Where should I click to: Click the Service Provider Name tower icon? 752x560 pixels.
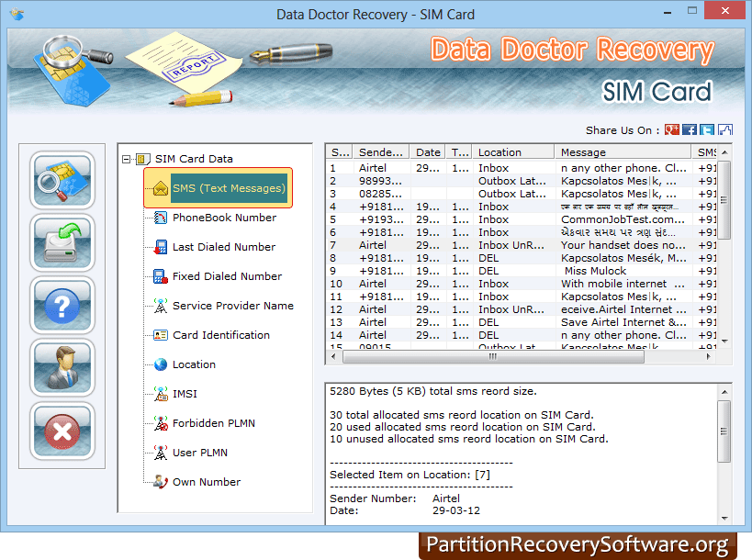tap(160, 306)
